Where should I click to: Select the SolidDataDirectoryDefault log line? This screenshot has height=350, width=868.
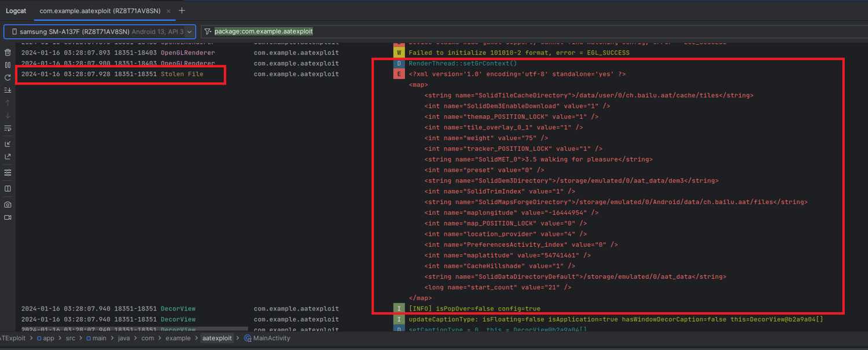575,277
